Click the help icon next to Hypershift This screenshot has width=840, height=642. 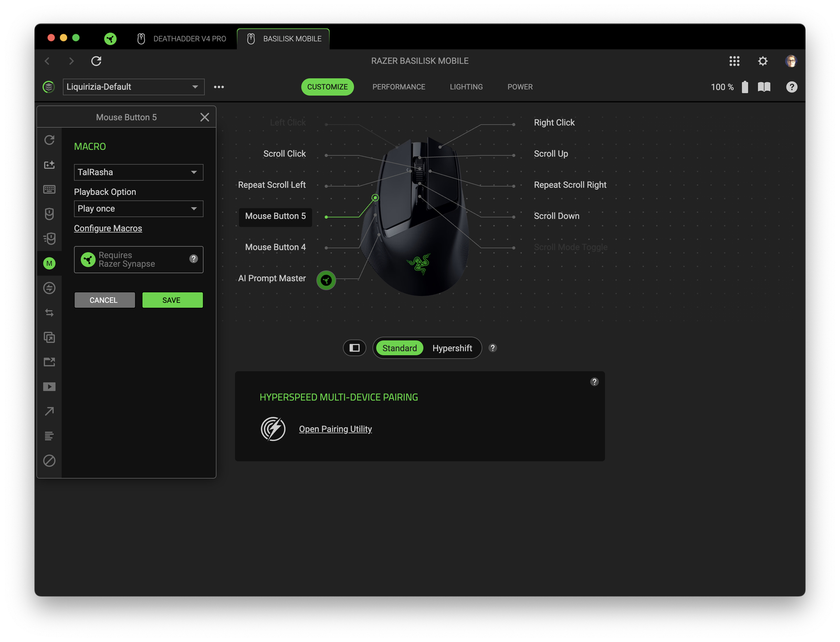(492, 348)
